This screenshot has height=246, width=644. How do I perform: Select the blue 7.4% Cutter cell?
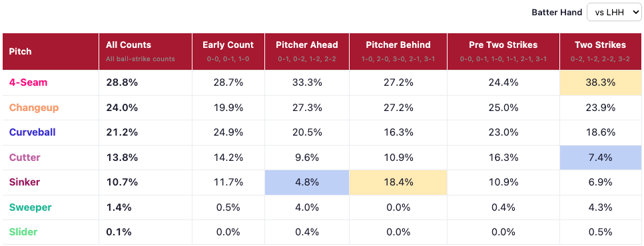[601, 158]
